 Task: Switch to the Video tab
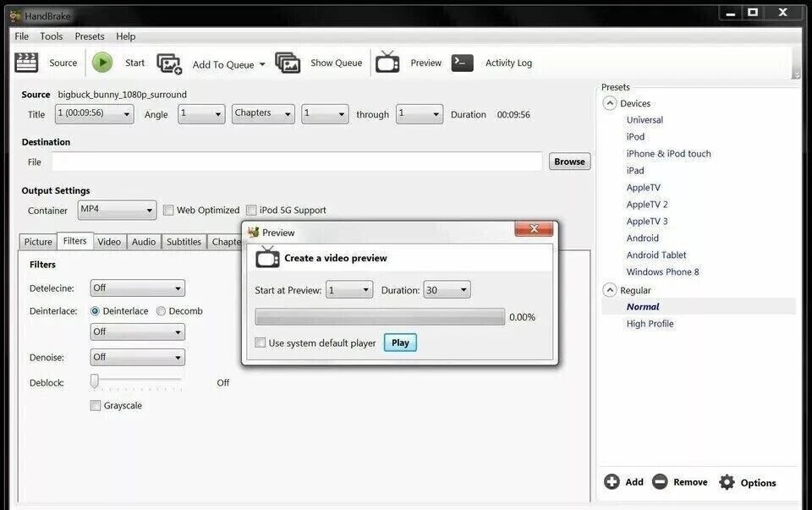[108, 241]
